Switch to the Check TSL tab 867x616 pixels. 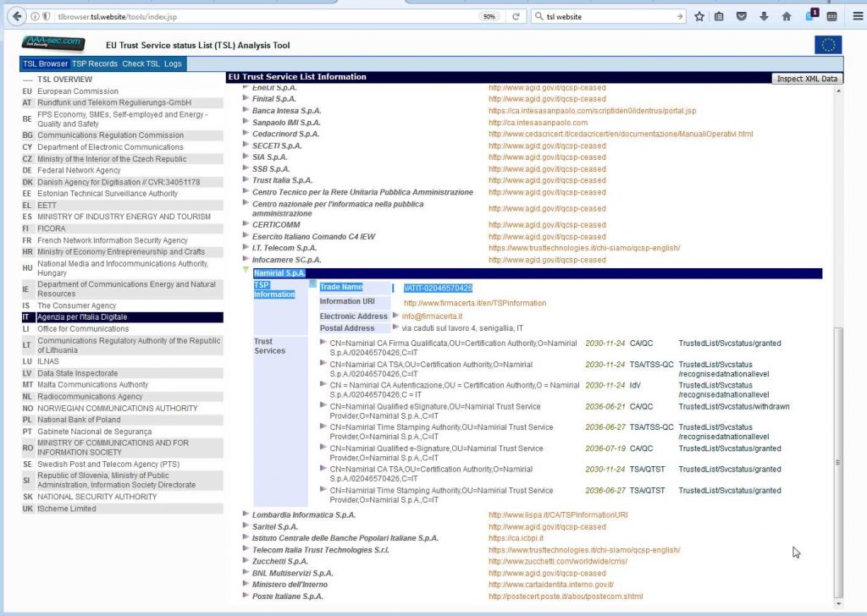(141, 64)
